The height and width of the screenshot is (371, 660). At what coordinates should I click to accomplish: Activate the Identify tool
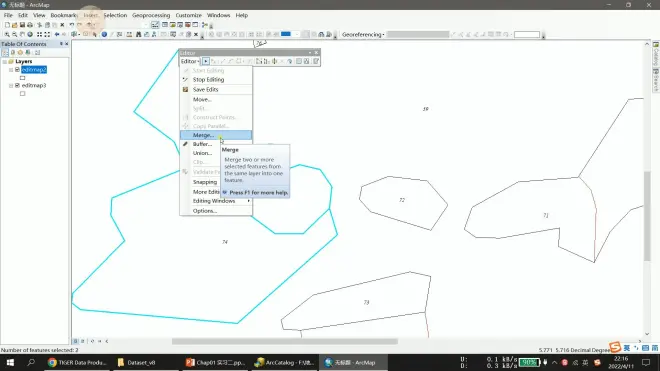[x=104, y=35]
